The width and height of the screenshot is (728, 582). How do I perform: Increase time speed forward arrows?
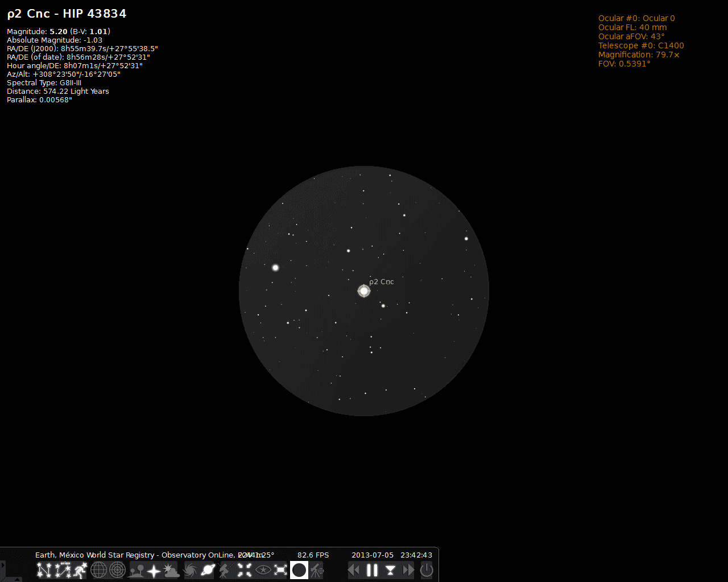click(408, 570)
